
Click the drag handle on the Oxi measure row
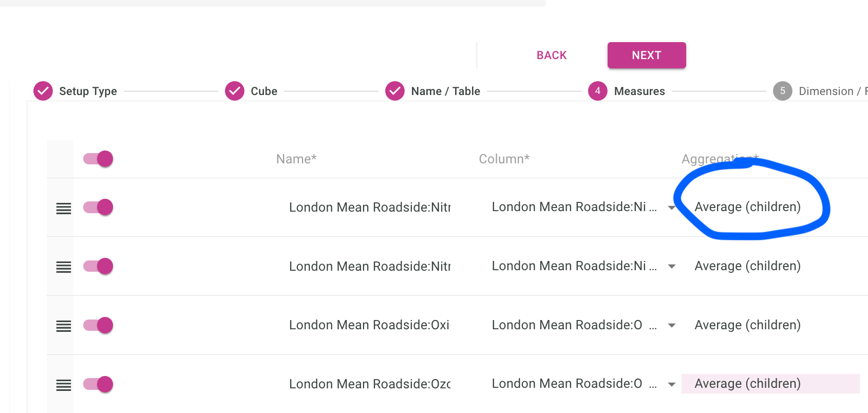[64, 326]
